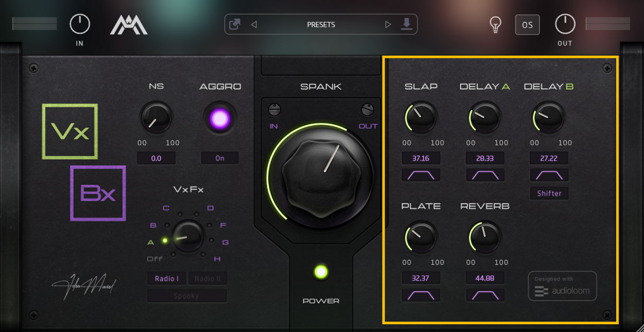Select the purple Bx mode box

98,193
